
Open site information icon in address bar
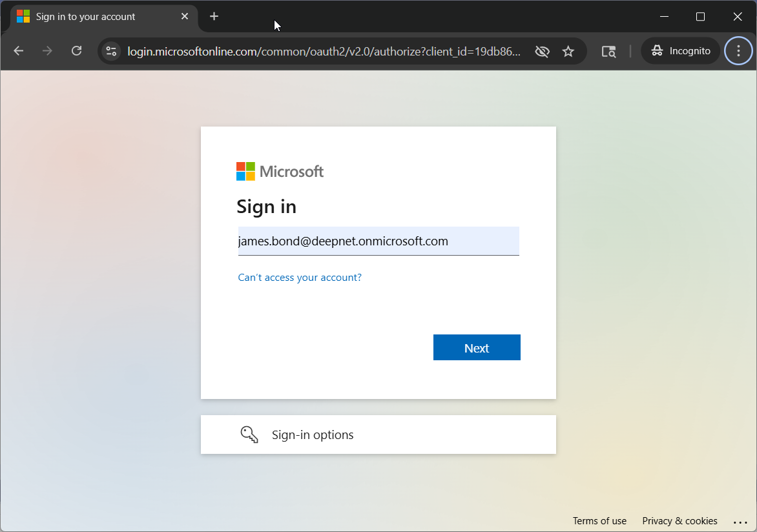tap(111, 51)
